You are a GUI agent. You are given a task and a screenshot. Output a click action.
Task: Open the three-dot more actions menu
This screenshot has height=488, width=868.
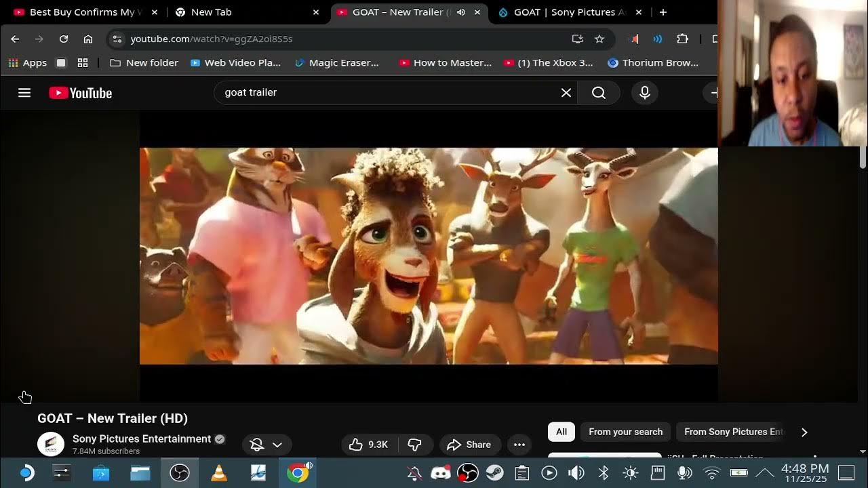point(519,444)
